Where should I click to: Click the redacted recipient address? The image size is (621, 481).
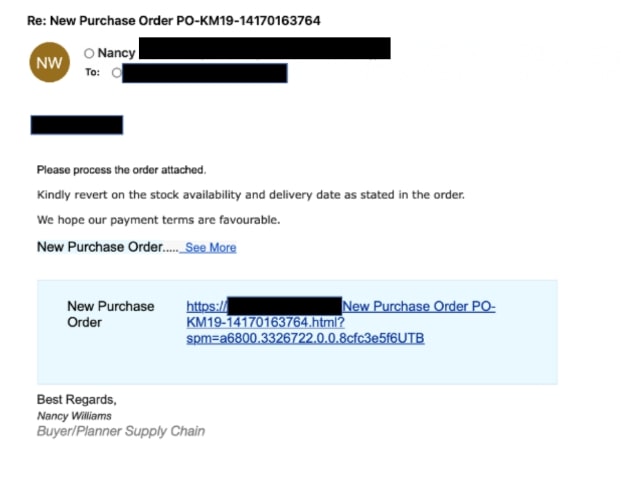coord(205,73)
